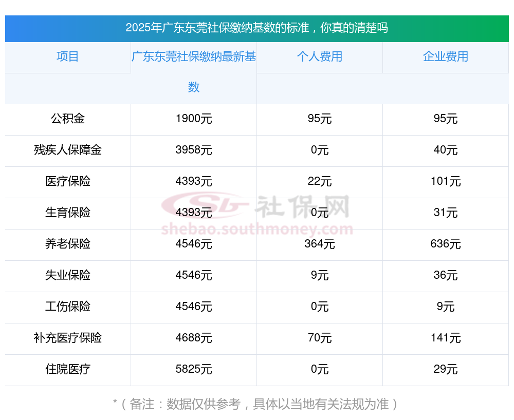Select the '个人费用' column header
Viewport: 514px width, 420px height.
click(x=320, y=56)
